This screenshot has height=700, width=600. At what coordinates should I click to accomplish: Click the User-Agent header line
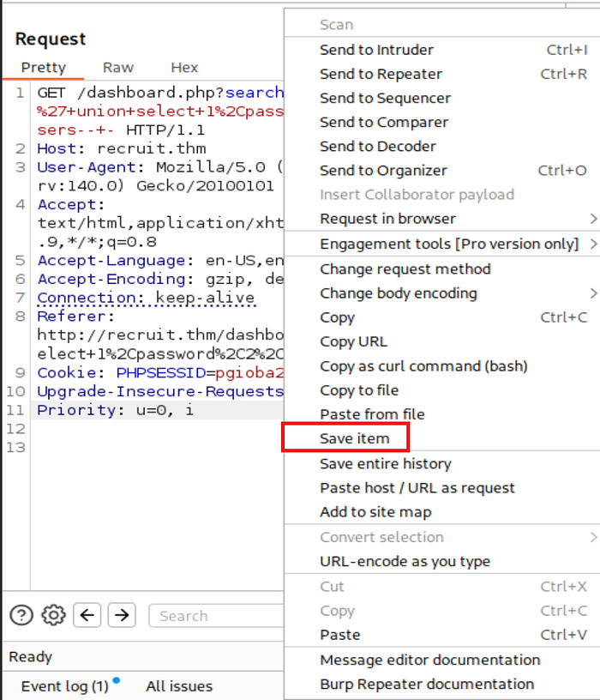(160, 176)
